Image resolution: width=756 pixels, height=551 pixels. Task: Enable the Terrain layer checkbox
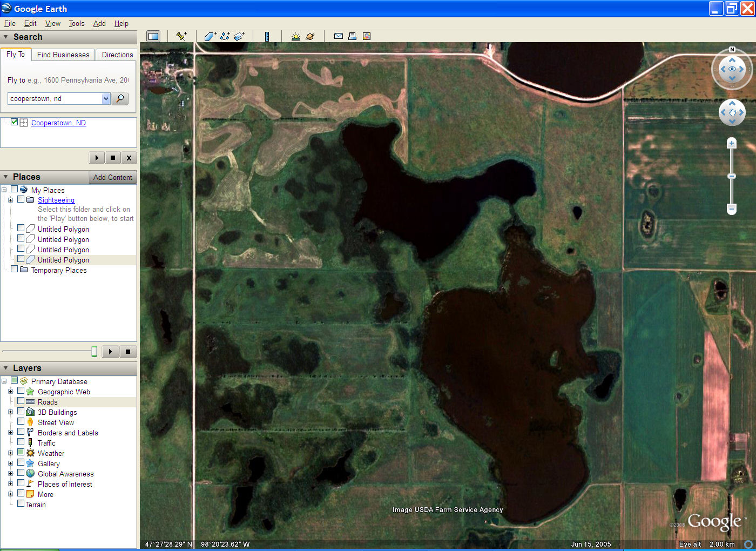(x=21, y=503)
